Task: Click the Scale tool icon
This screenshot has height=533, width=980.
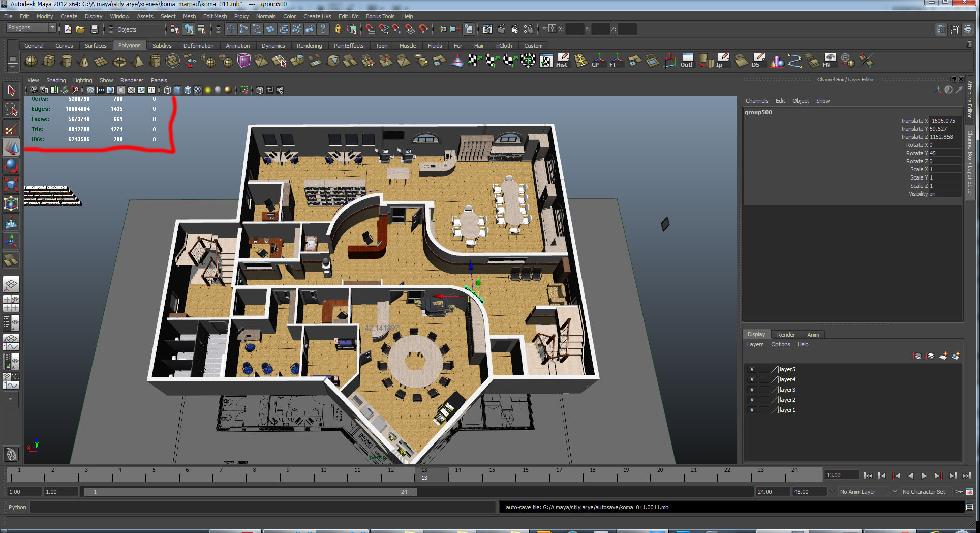Action: point(11,184)
